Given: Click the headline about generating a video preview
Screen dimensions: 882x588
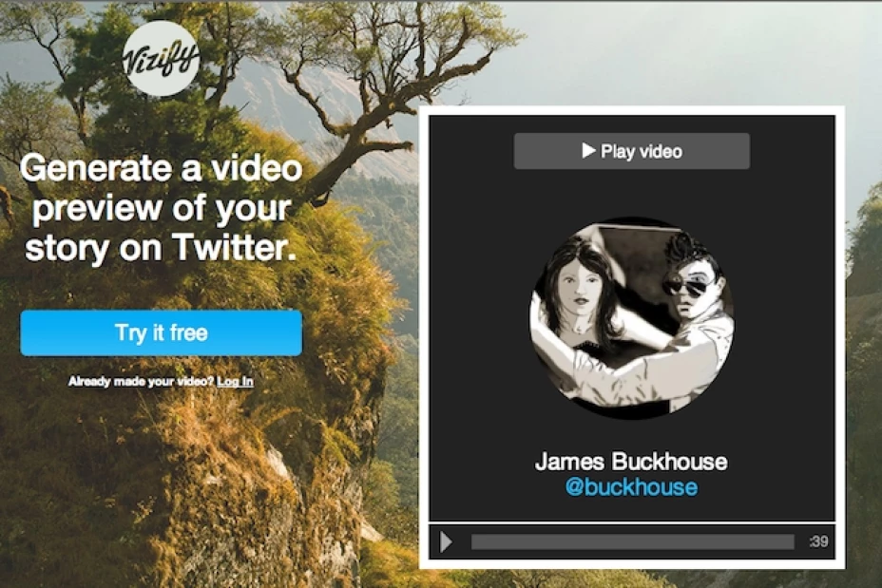Looking at the screenshot, I should click(160, 208).
